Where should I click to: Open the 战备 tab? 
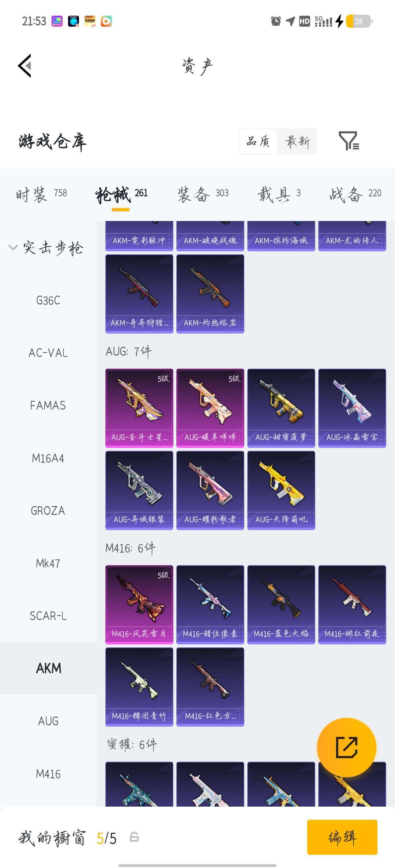point(355,194)
